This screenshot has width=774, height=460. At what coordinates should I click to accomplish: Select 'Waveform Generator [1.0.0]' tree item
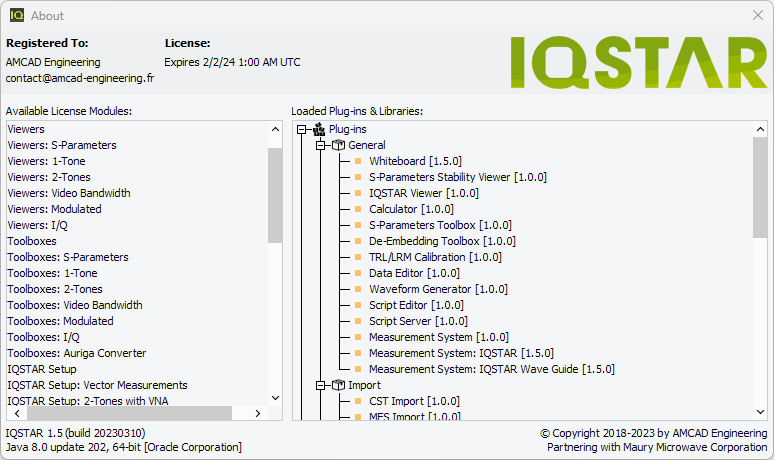[438, 289]
